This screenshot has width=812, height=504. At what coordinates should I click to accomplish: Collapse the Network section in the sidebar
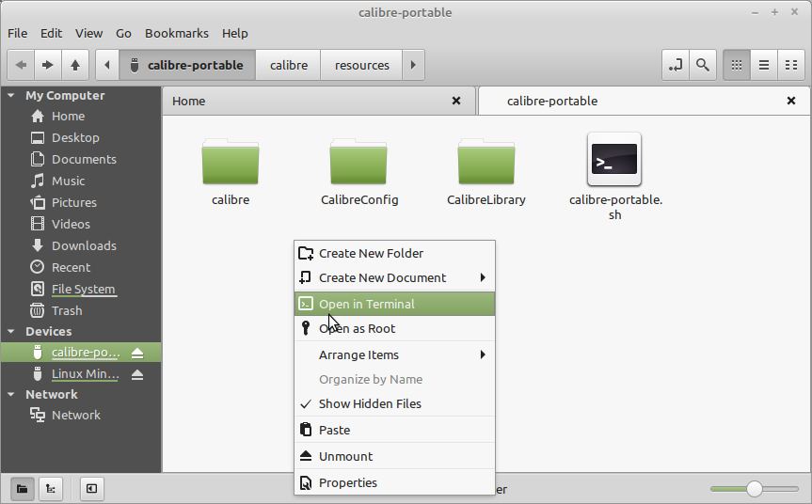coord(11,394)
